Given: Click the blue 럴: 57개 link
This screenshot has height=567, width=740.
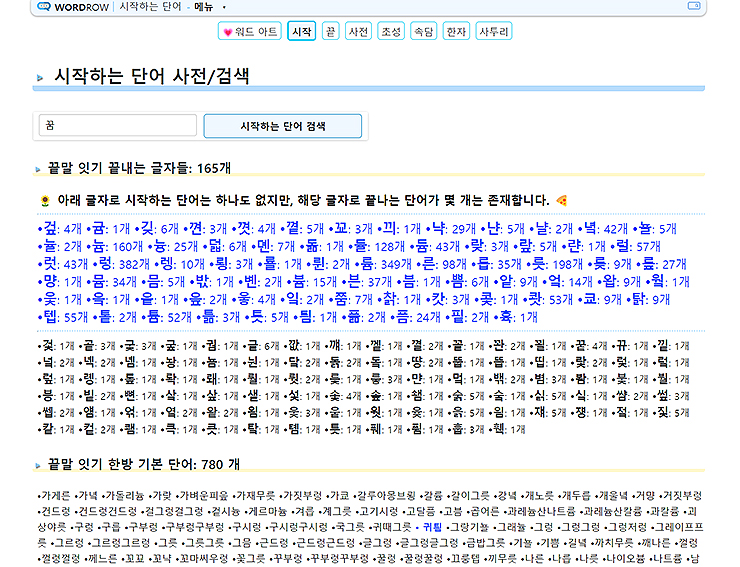Looking at the screenshot, I should tap(639, 247).
